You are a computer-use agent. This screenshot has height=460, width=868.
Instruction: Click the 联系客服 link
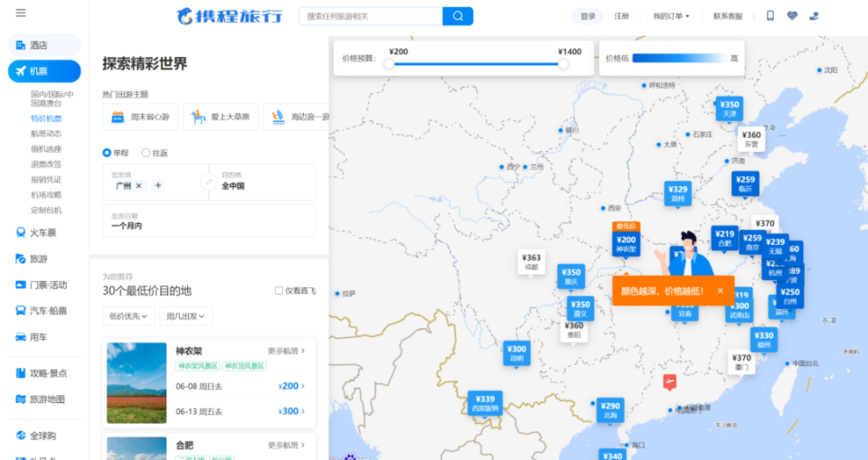[x=727, y=16]
